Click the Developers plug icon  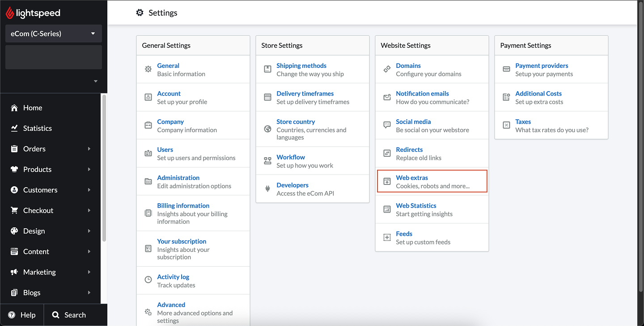tap(267, 189)
